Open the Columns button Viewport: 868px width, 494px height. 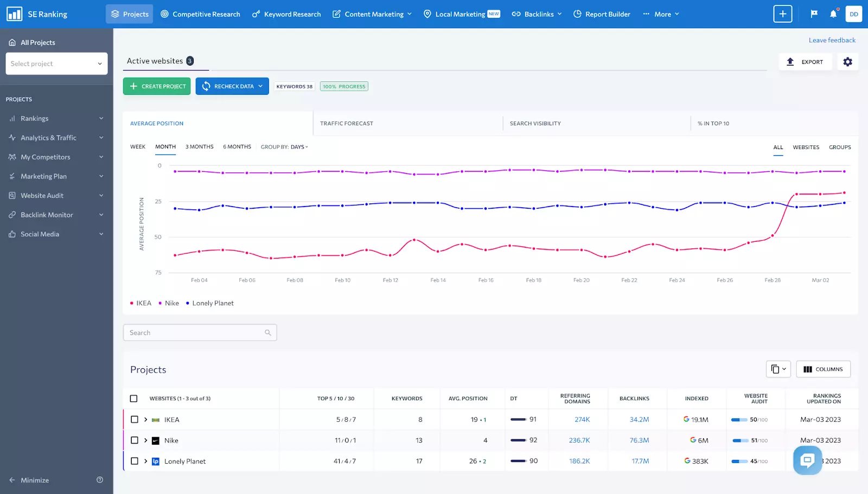(x=824, y=369)
